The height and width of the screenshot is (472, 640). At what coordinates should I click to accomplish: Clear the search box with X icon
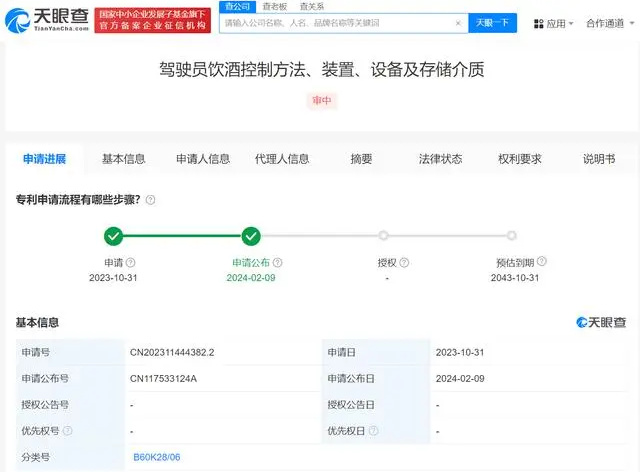(x=458, y=23)
